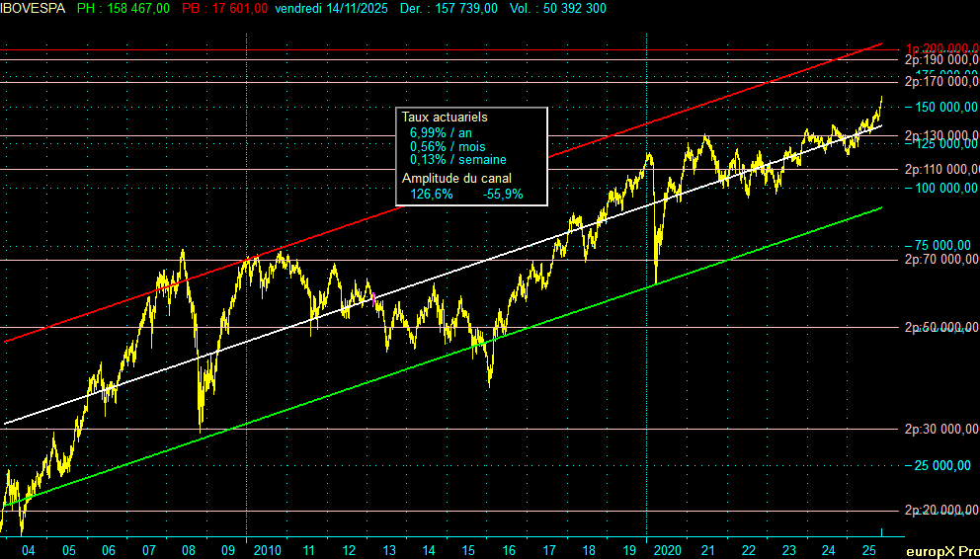Click the -55,9% channel amplitude value

[503, 195]
